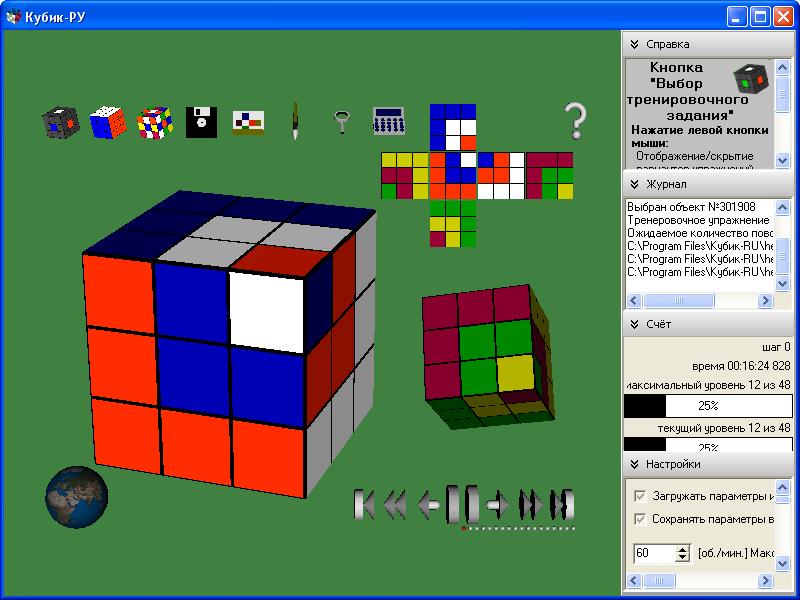This screenshot has height=600, width=800.
Task: Jump to first step playback button
Action: pos(364,504)
